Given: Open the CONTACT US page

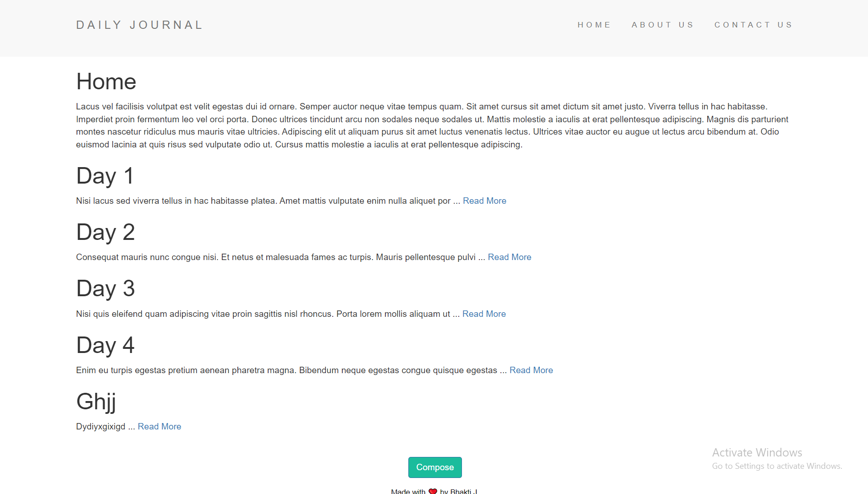Looking at the screenshot, I should coord(753,25).
